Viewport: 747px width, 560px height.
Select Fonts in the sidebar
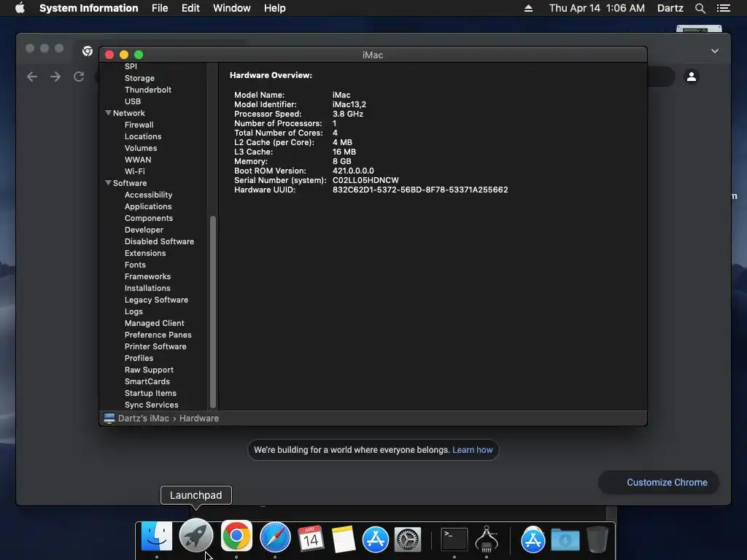tap(135, 265)
